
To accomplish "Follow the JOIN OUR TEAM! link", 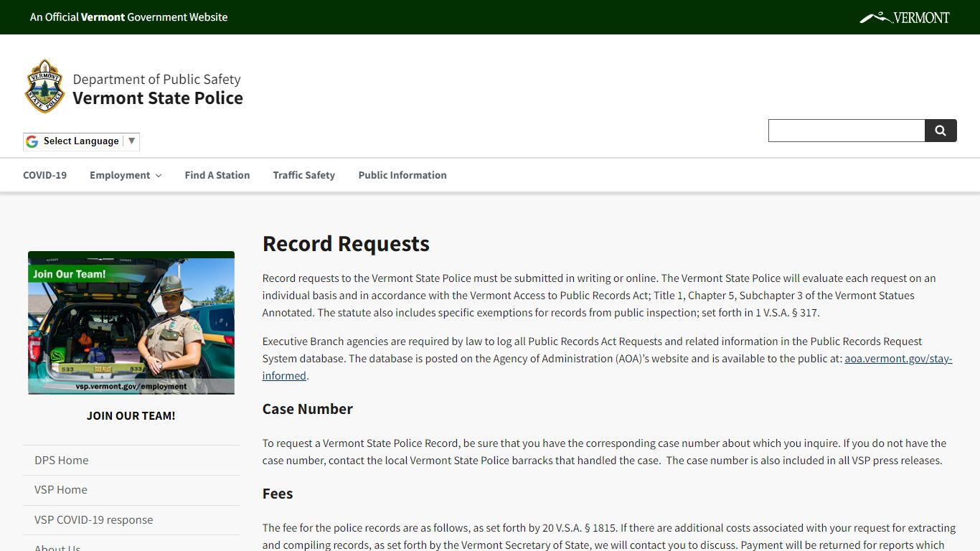I will [x=131, y=415].
